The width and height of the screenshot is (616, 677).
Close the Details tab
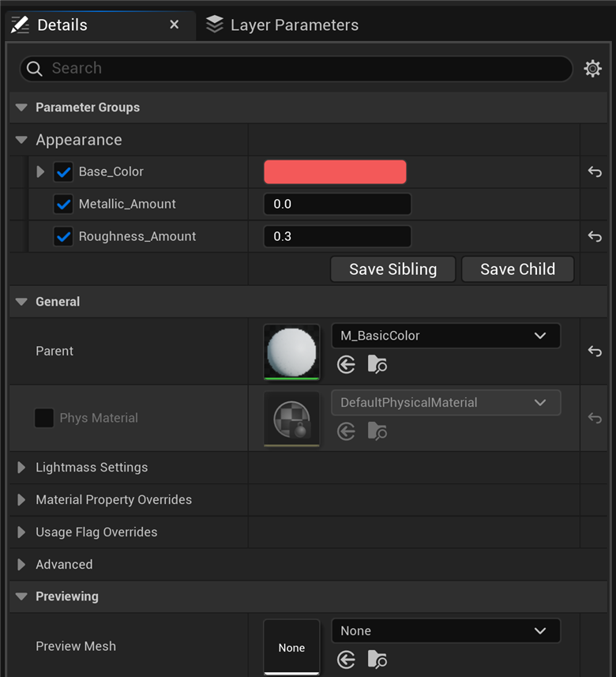175,24
